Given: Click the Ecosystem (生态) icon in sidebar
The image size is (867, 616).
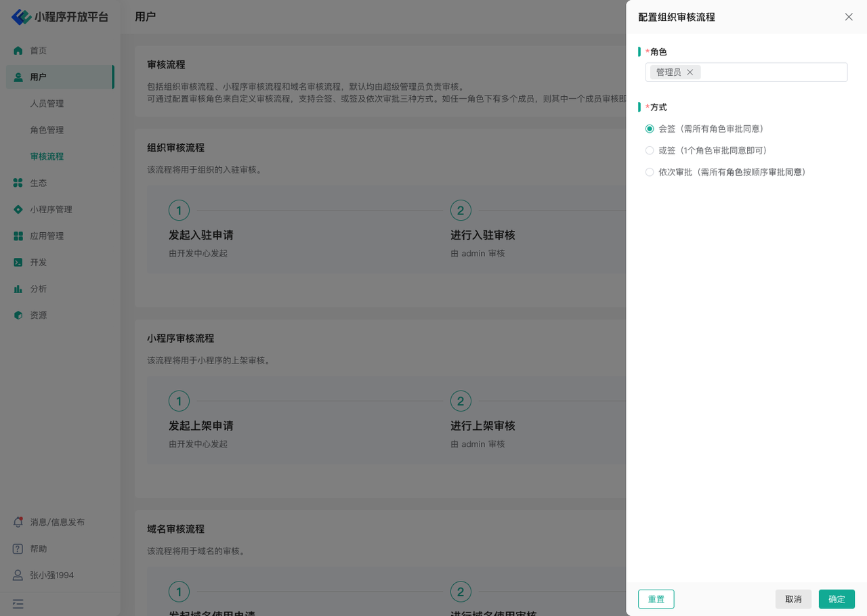Looking at the screenshot, I should click(18, 183).
